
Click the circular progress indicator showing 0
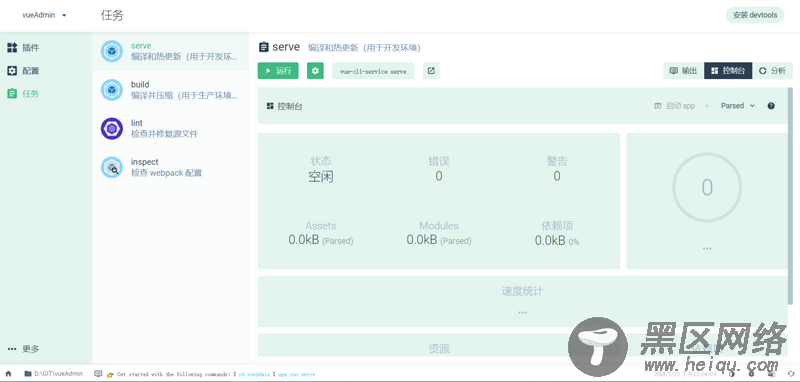click(x=707, y=188)
